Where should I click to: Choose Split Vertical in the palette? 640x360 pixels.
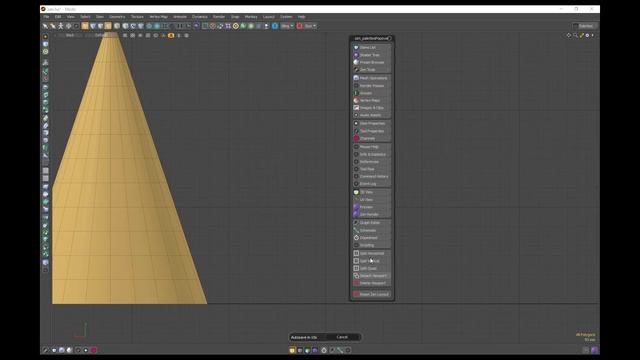(x=371, y=261)
